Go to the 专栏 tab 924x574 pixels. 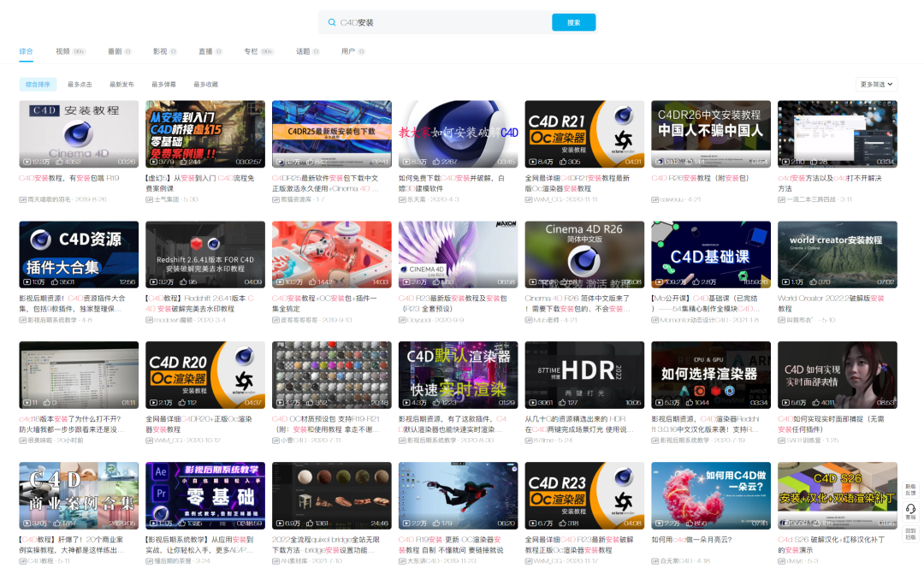[259, 51]
